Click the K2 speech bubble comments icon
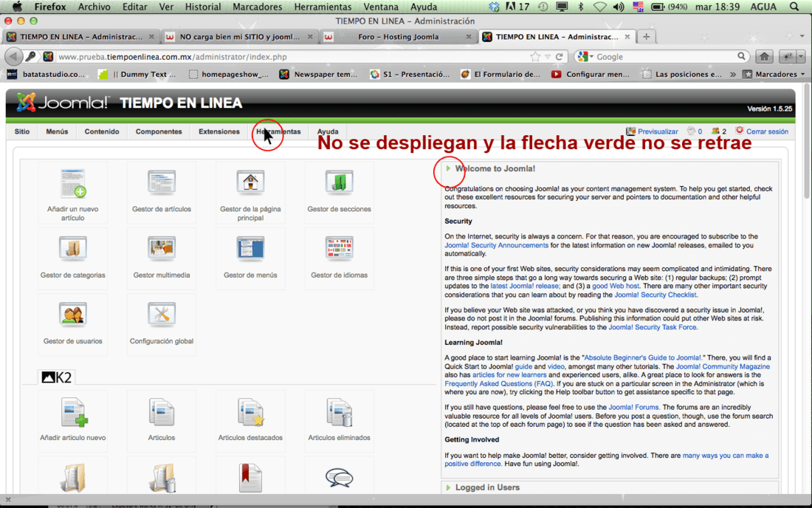Viewport: 812px width, 508px height. [340, 478]
